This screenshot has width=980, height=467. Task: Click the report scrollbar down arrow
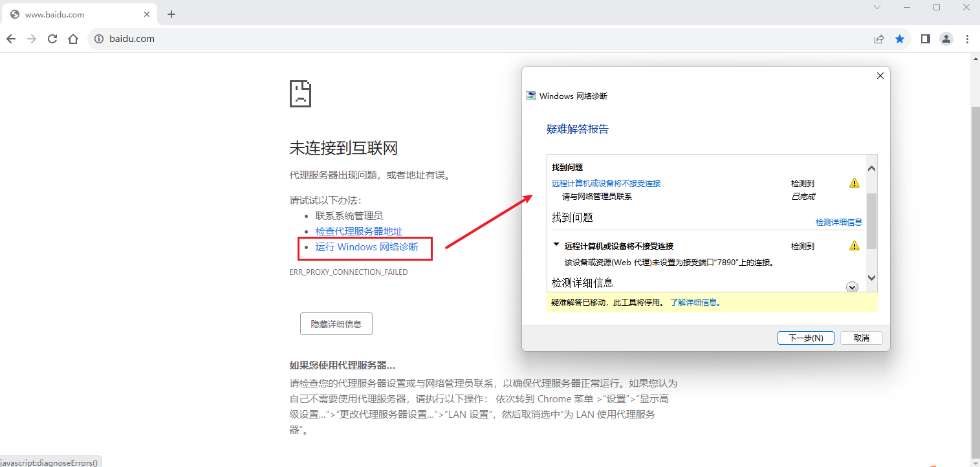871,277
